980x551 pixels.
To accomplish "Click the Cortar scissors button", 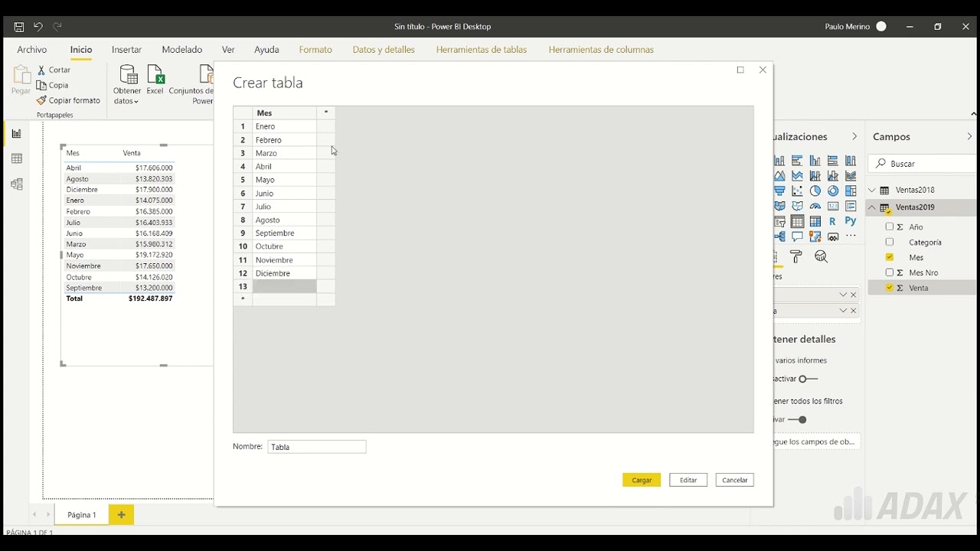I will point(54,70).
